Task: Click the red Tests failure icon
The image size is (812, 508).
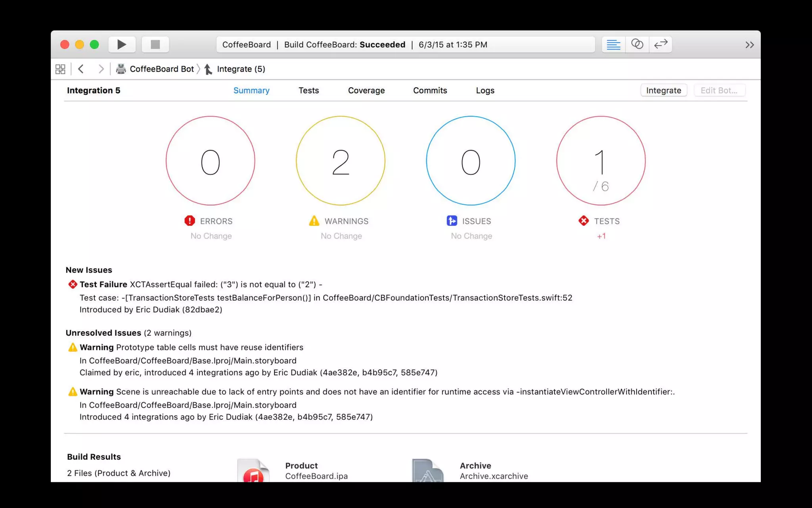Action: [584, 221]
